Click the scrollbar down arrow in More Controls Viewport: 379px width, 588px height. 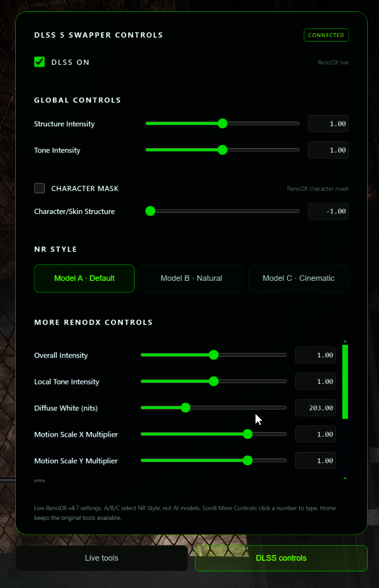(345, 478)
